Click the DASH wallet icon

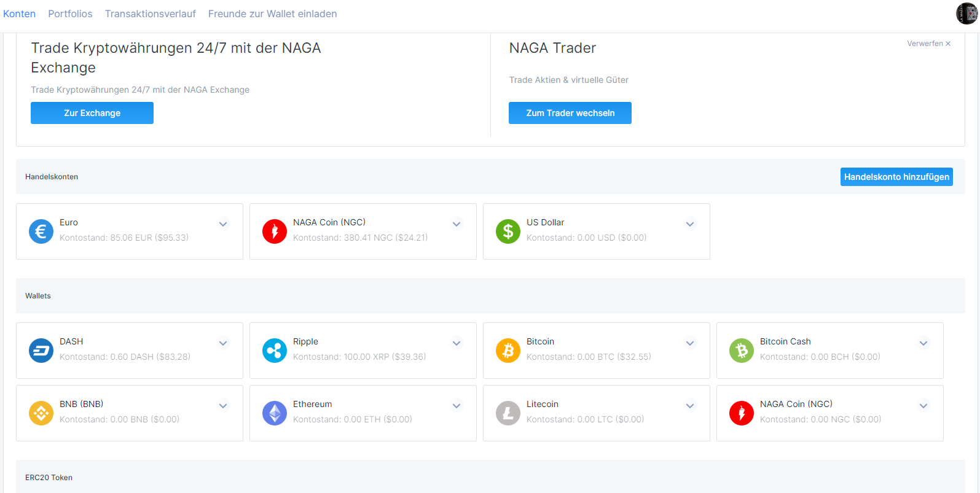click(x=41, y=351)
